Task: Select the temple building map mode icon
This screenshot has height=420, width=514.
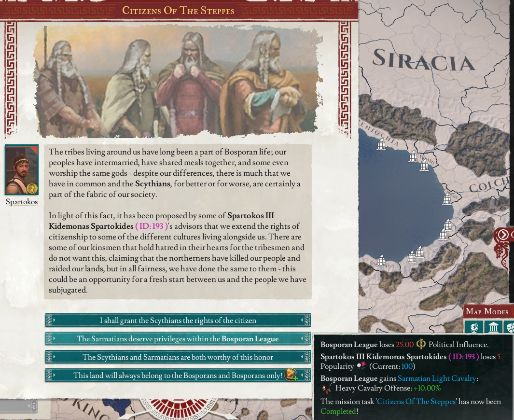Action: point(493,327)
